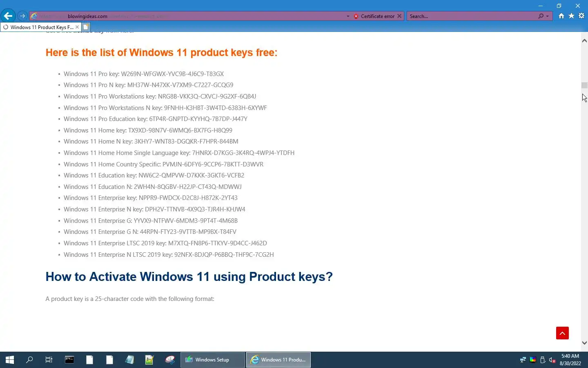
Task: Click the Enterprise G YYVX9 key line
Action: [x=151, y=221]
